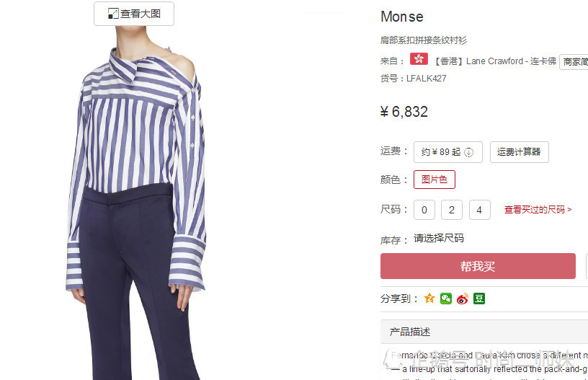This screenshot has width=588, height=380.
Task: Click the enlarge icon in 查看大图
Action: point(113,14)
